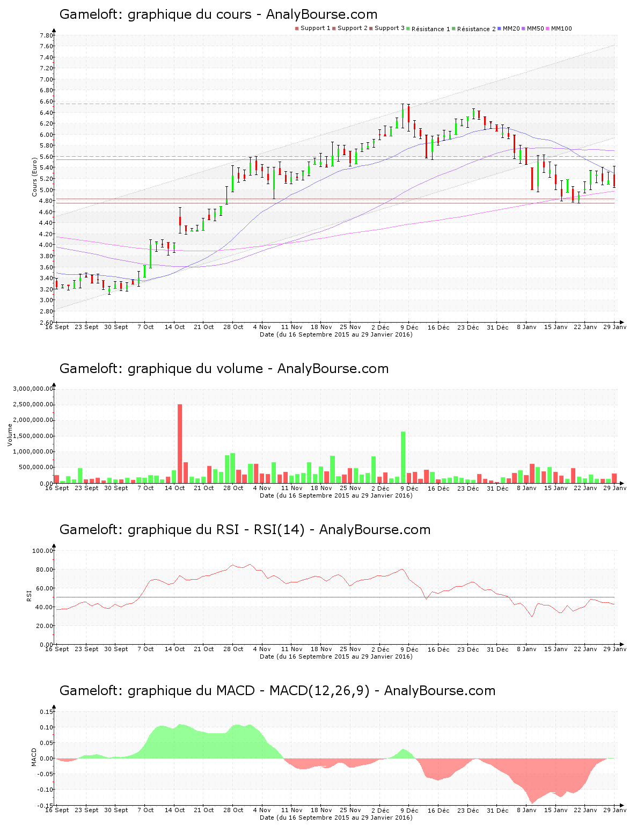Image resolution: width=644 pixels, height=832 pixels.
Task: Select the 'MM50' legend label
Action: (536, 28)
